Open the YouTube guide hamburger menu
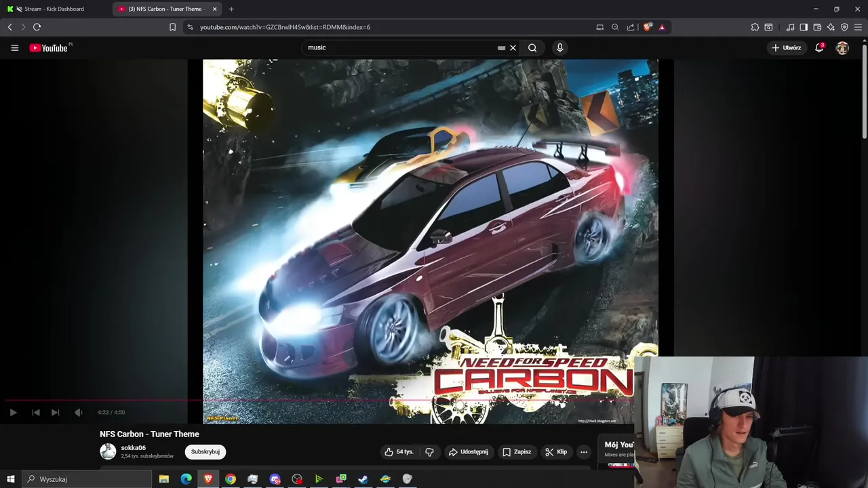Screen dimensions: 868x488 pos(14,48)
